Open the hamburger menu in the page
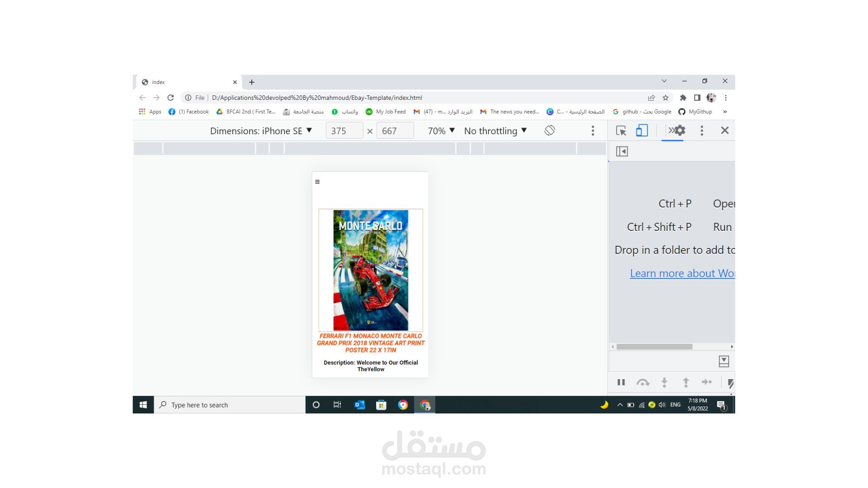This screenshot has height=488, width=868. [317, 182]
